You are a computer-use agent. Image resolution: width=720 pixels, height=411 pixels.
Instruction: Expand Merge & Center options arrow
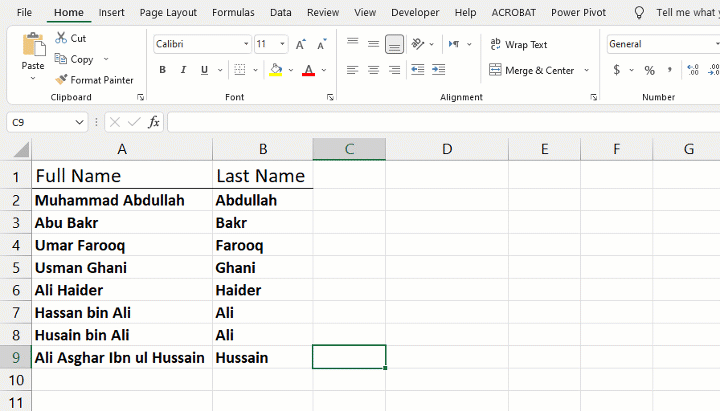[586, 70]
